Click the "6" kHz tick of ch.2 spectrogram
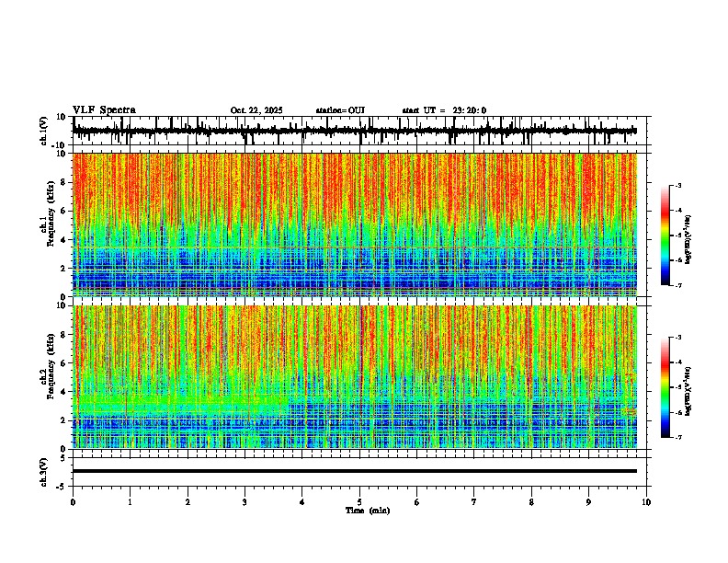The height and width of the screenshot is (563, 728). 64,363
